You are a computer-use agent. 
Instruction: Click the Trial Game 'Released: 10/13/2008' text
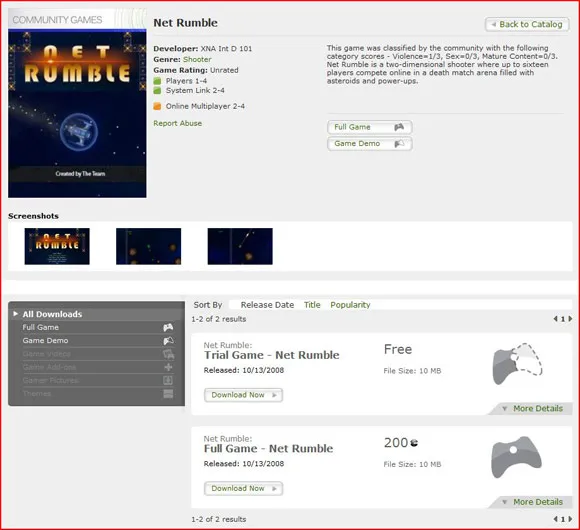[x=244, y=370]
